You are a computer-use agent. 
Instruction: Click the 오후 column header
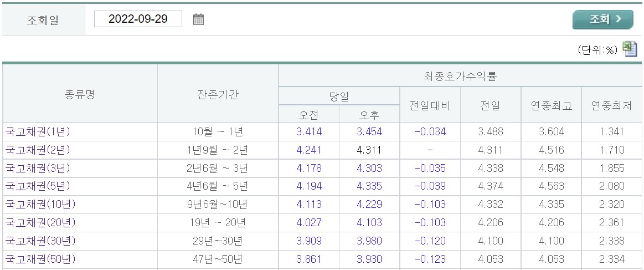[x=369, y=114]
